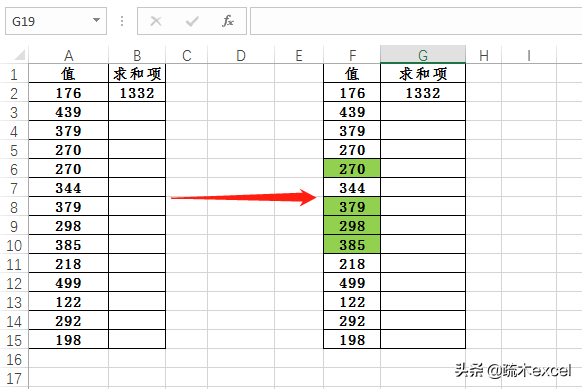
Task: Click cell F2 with value 176
Action: [352, 92]
